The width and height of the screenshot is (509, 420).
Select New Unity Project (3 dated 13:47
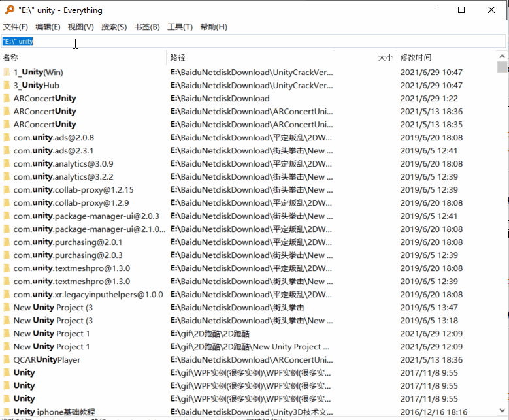pos(53,308)
